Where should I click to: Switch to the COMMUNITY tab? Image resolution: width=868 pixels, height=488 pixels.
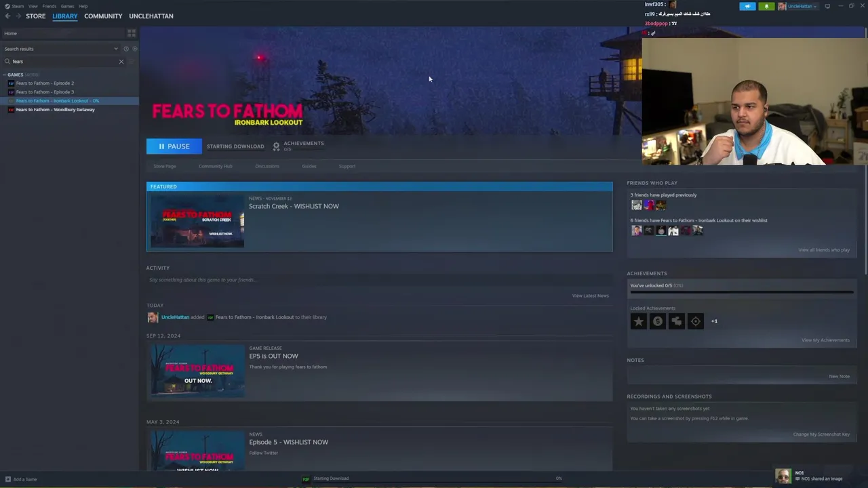point(103,16)
